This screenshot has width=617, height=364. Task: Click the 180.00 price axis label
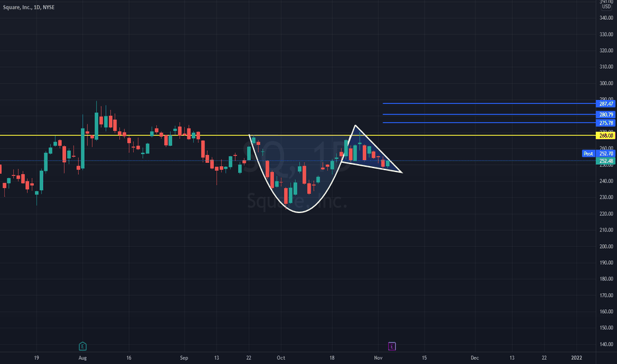[606, 279]
